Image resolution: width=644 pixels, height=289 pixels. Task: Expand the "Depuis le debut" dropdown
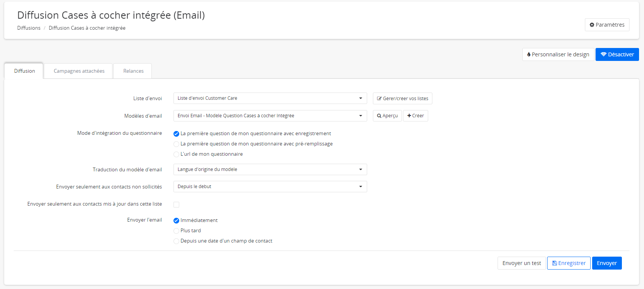270,187
